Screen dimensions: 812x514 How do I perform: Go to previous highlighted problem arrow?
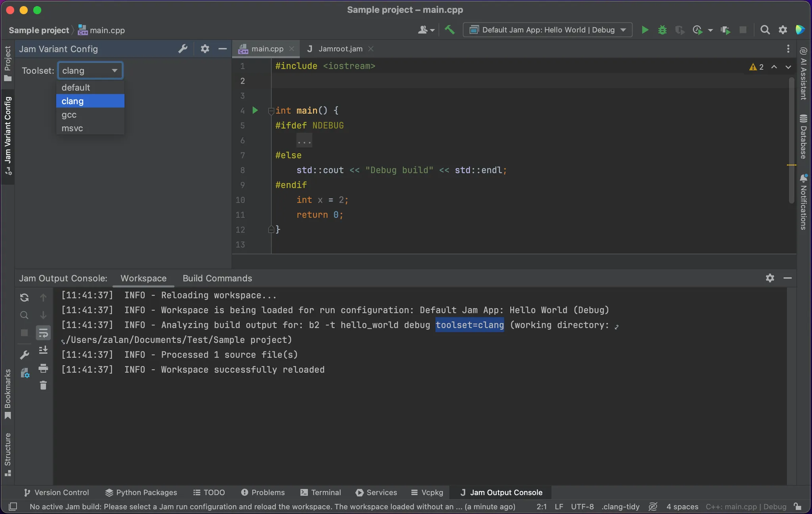tap(774, 67)
